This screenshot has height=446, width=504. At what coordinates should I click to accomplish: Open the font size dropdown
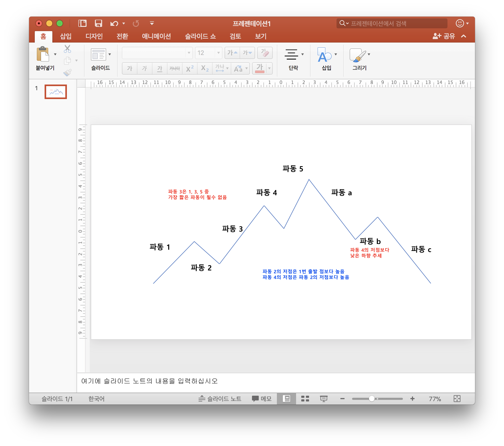219,53
